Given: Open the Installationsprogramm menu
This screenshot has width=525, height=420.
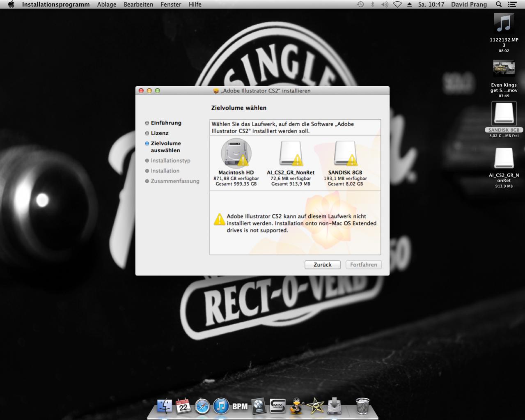Looking at the screenshot, I should (x=56, y=5).
